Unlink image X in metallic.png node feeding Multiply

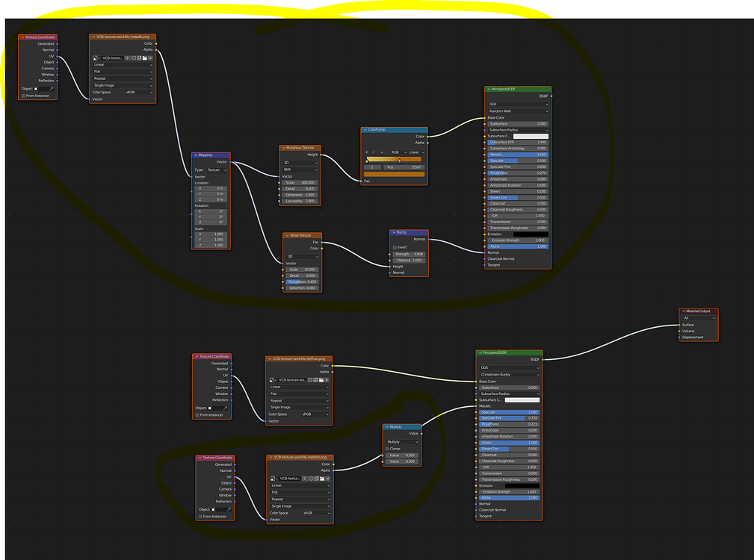tap(328, 479)
